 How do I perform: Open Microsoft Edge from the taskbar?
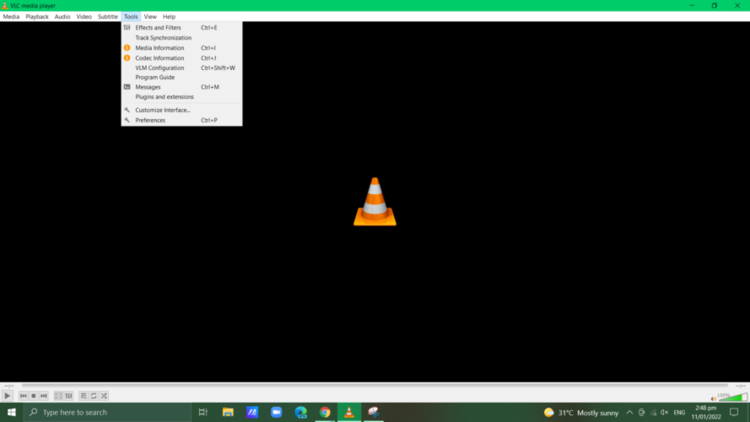coord(301,412)
